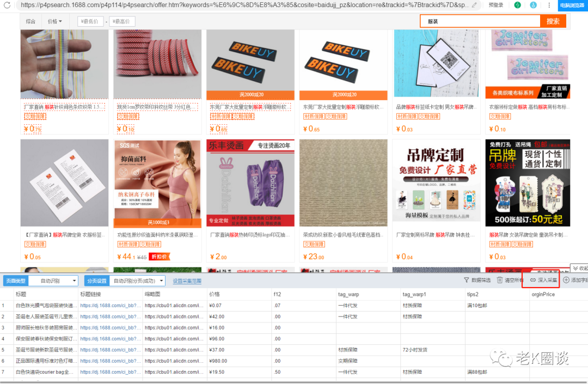Image resolution: width=588 pixels, height=384 pixels.
Task: Click the 添加字段 plus icon
Action: (x=566, y=280)
